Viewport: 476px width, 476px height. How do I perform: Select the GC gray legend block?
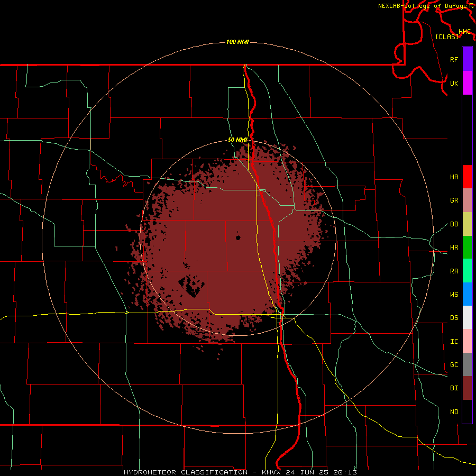[x=467, y=364]
